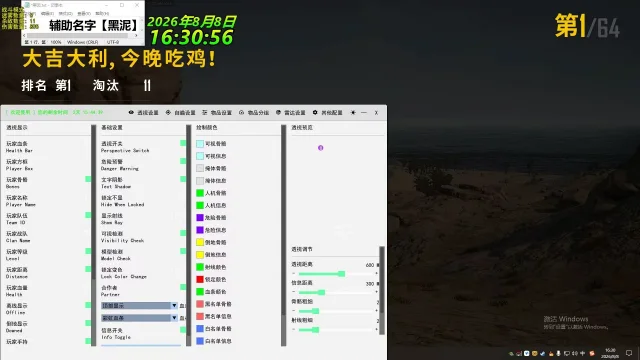
Task: Toggle the Bones switch
Action: (x=88, y=179)
